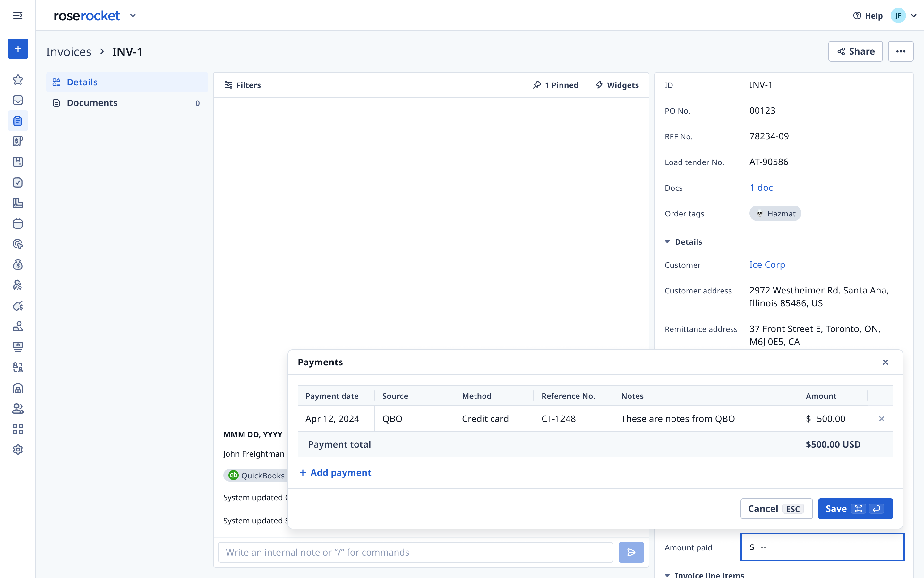
Task: Go to Invoices breadcrumb
Action: (69, 52)
